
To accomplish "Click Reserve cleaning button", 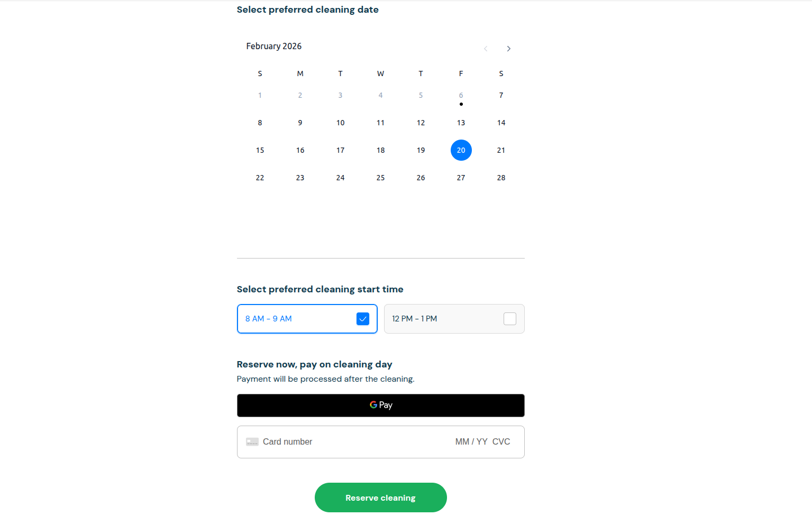I will [x=380, y=497].
